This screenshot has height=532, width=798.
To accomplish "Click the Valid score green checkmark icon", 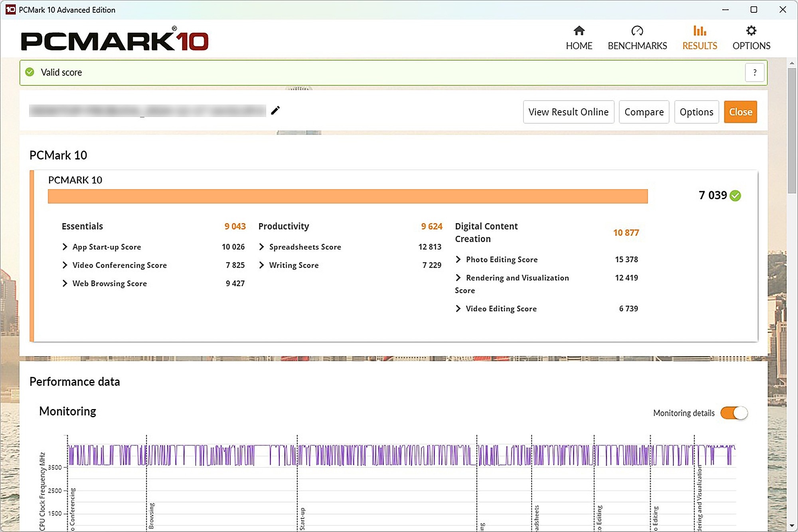I will click(30, 72).
